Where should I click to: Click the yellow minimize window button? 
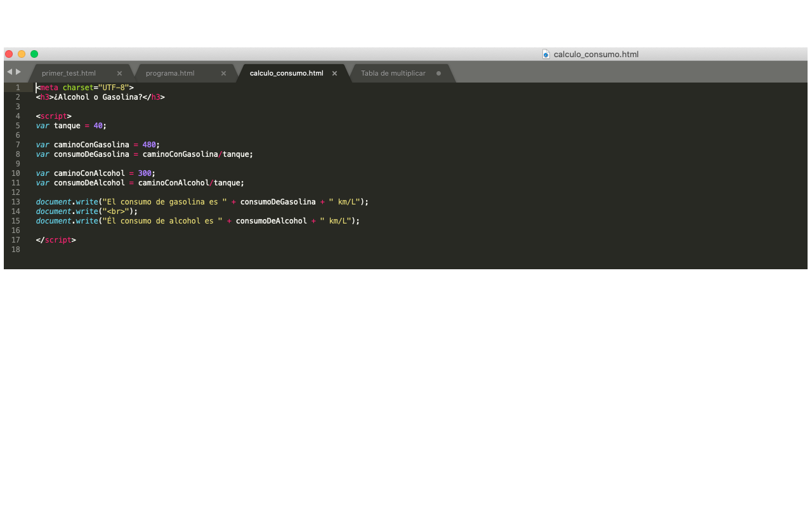(22, 54)
